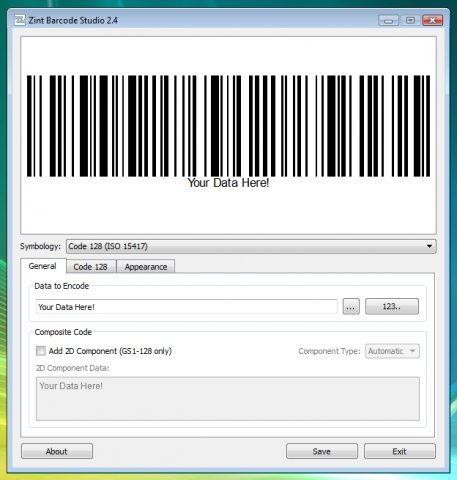The height and width of the screenshot is (480, 457).
Task: Click the 123.. sequence button
Action: 392,306
